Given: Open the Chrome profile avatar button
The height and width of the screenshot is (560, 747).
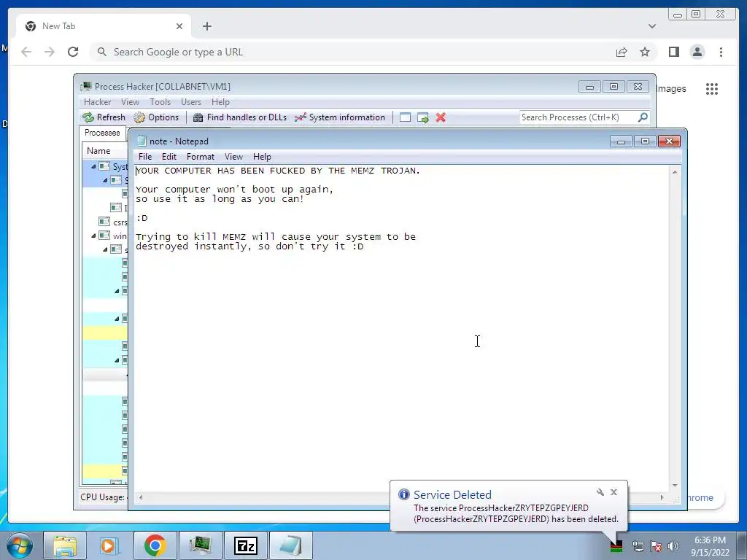Looking at the screenshot, I should click(x=697, y=52).
